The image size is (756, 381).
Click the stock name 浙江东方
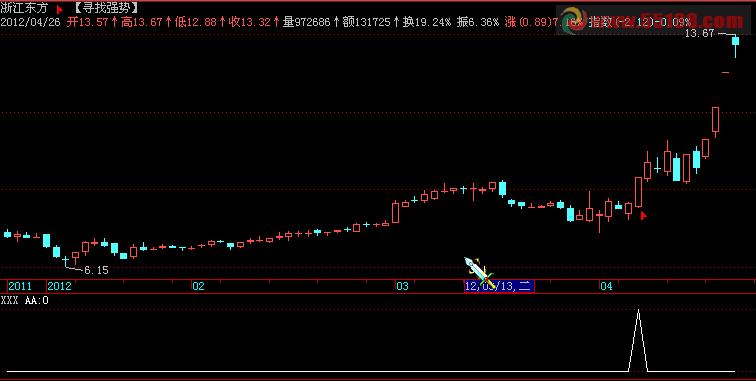coord(24,8)
